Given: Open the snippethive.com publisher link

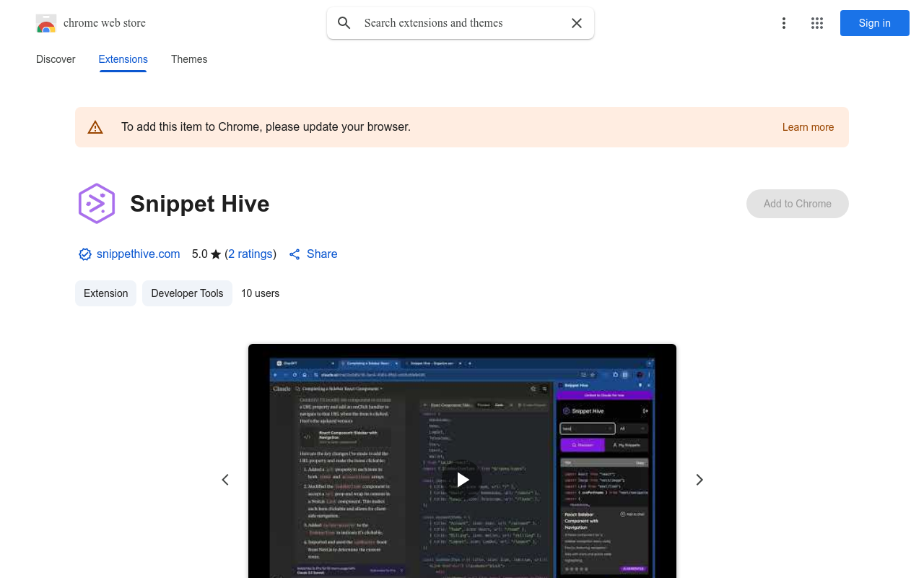Looking at the screenshot, I should coord(138,254).
